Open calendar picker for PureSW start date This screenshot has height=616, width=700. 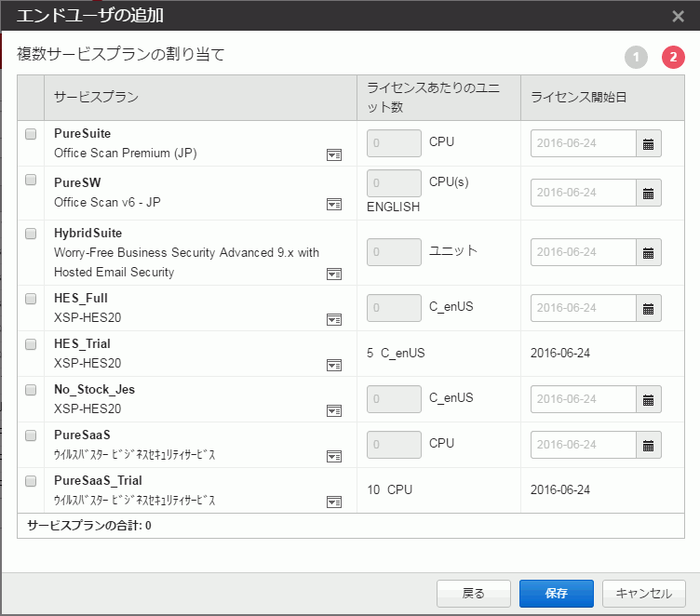click(649, 193)
